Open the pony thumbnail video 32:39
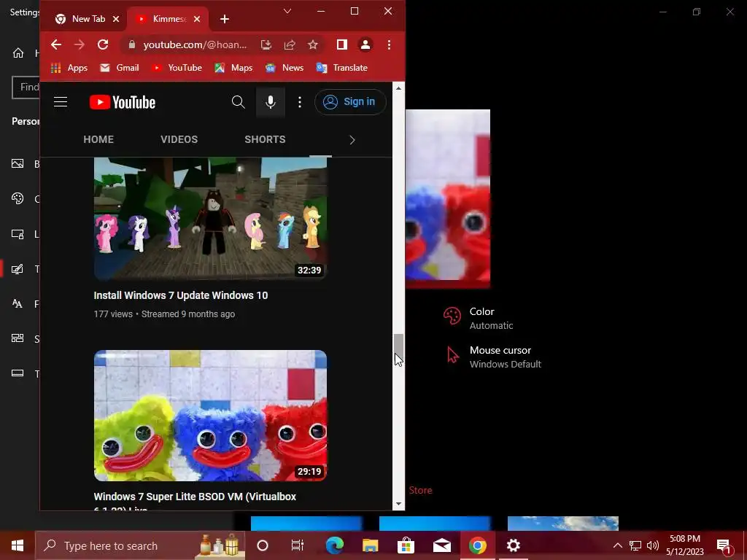The height and width of the screenshot is (560, 747). tap(210, 218)
